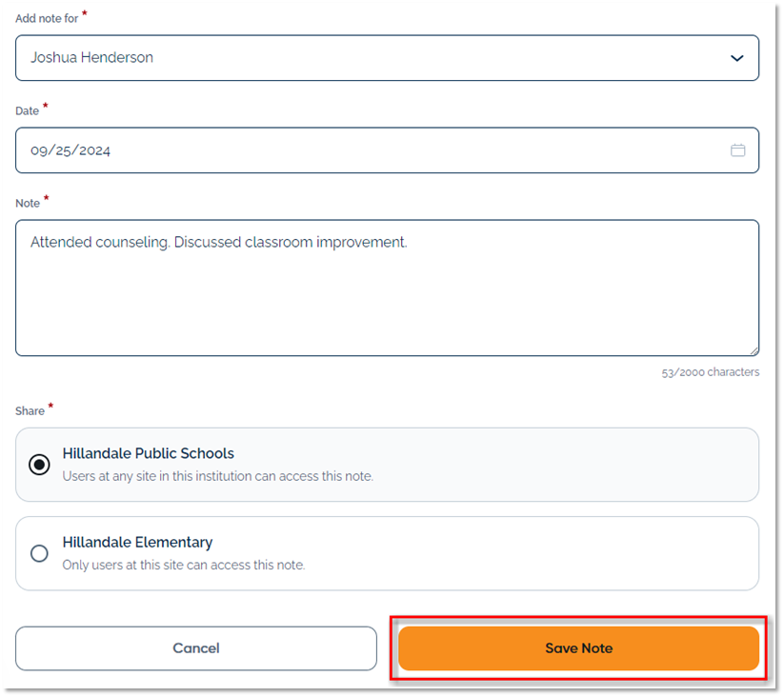Select the Hillandale Public Schools radio button
The height and width of the screenshot is (697, 784).
point(39,465)
